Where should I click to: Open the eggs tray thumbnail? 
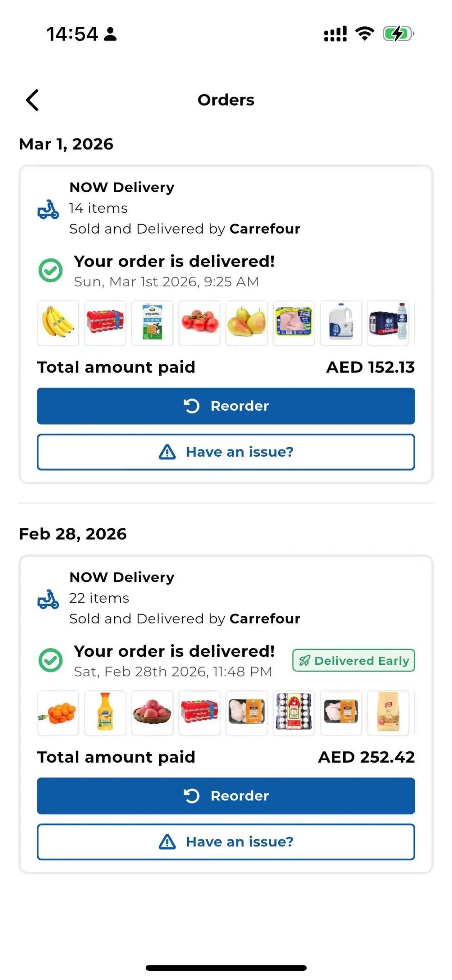click(294, 713)
